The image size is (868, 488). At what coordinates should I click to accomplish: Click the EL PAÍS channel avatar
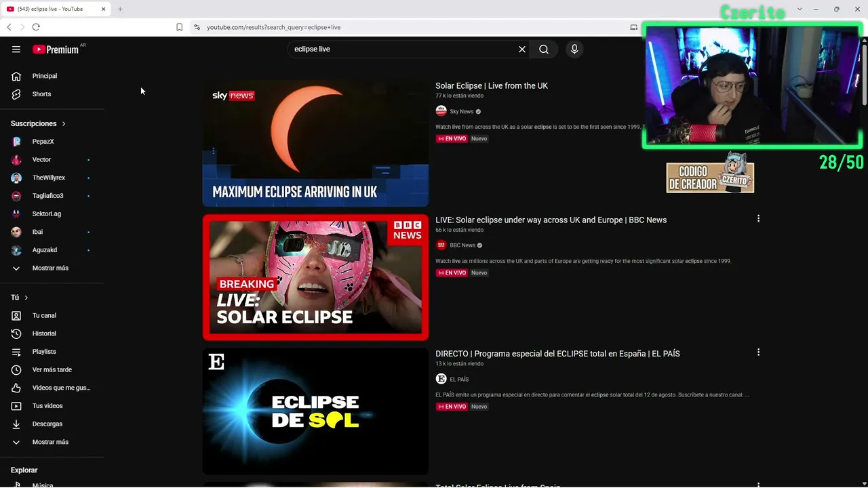(441, 379)
